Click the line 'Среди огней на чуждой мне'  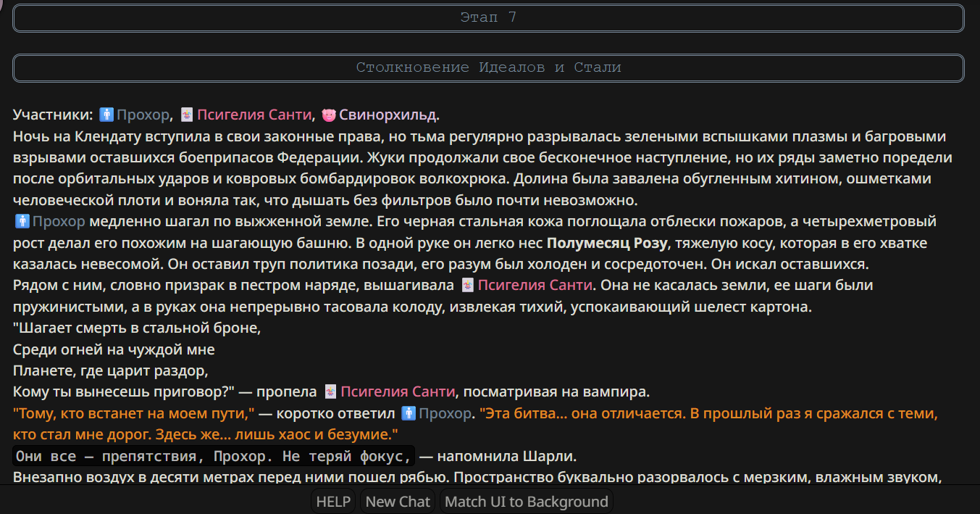114,349
